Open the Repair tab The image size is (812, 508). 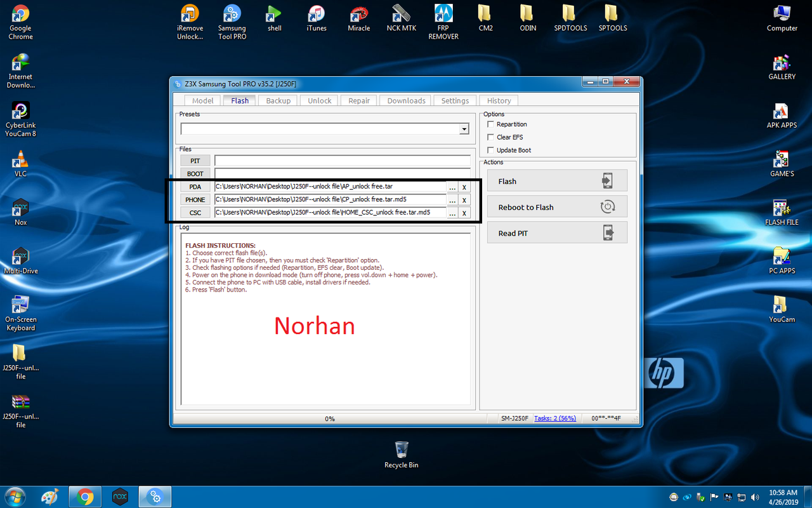click(x=359, y=100)
